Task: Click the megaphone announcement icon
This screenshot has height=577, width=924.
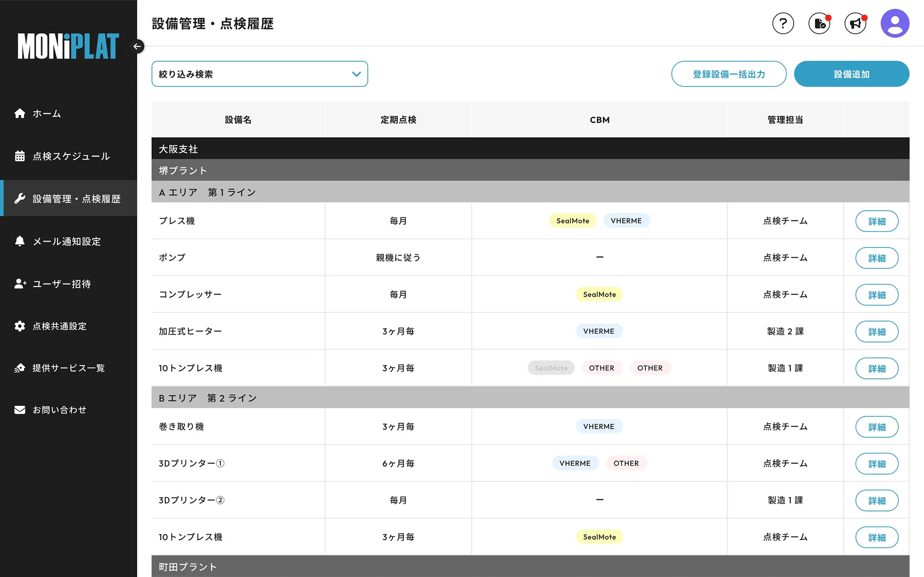Action: 856,24
